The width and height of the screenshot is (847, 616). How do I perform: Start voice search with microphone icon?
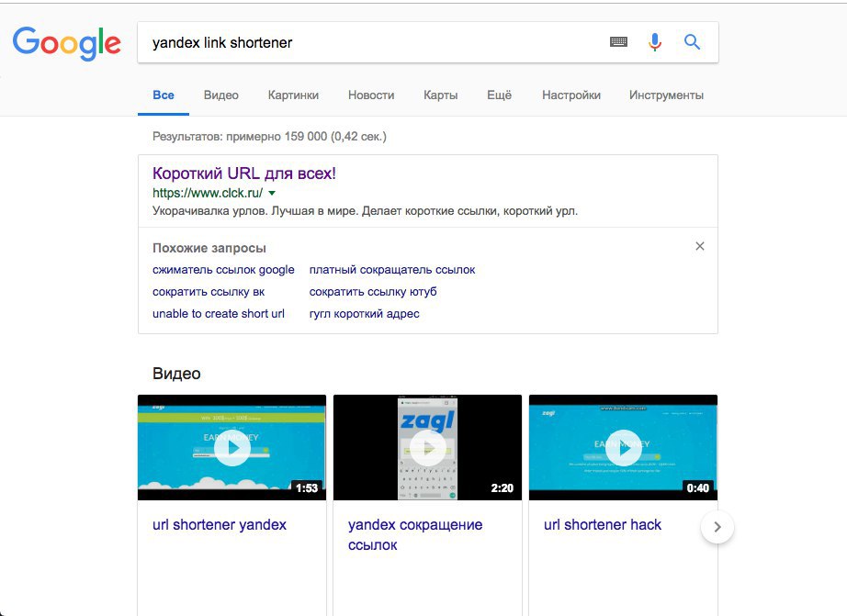click(x=655, y=41)
